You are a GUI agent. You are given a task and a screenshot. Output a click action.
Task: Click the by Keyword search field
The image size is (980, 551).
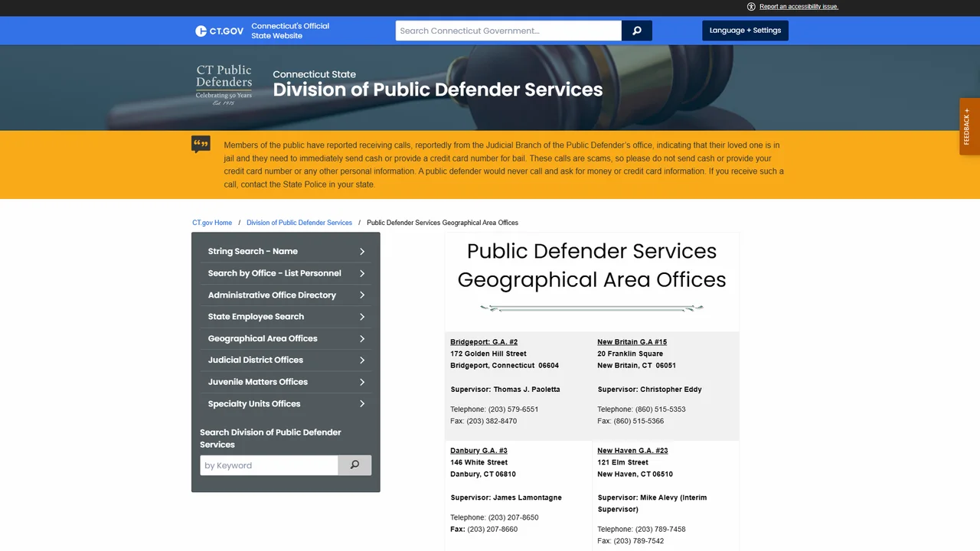[269, 465]
